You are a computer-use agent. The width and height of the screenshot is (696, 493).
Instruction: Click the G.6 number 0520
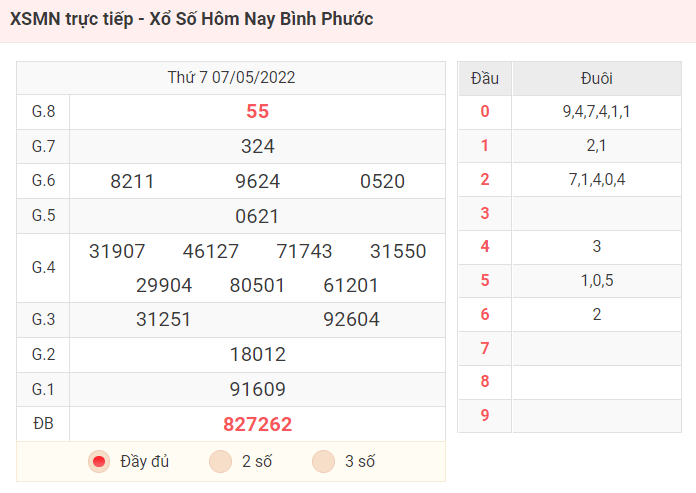coord(383,181)
